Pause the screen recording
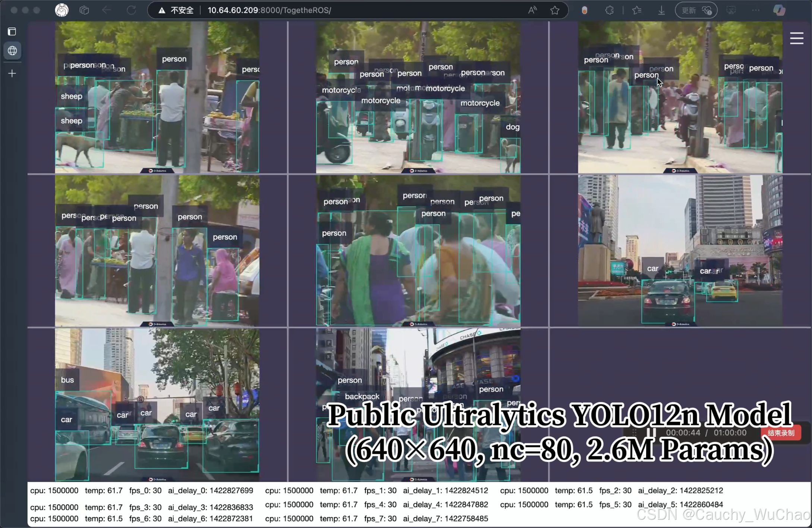812x528 pixels. pyautogui.click(x=651, y=432)
